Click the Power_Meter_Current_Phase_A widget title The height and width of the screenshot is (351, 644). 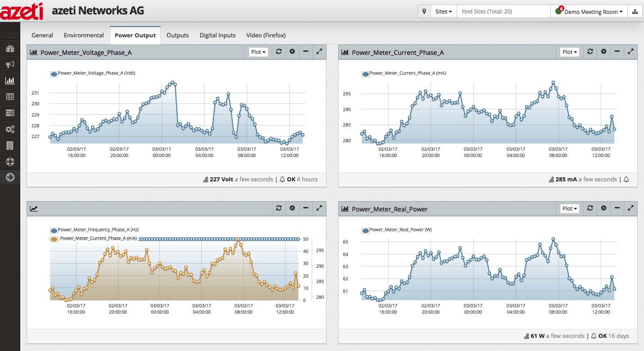(398, 53)
